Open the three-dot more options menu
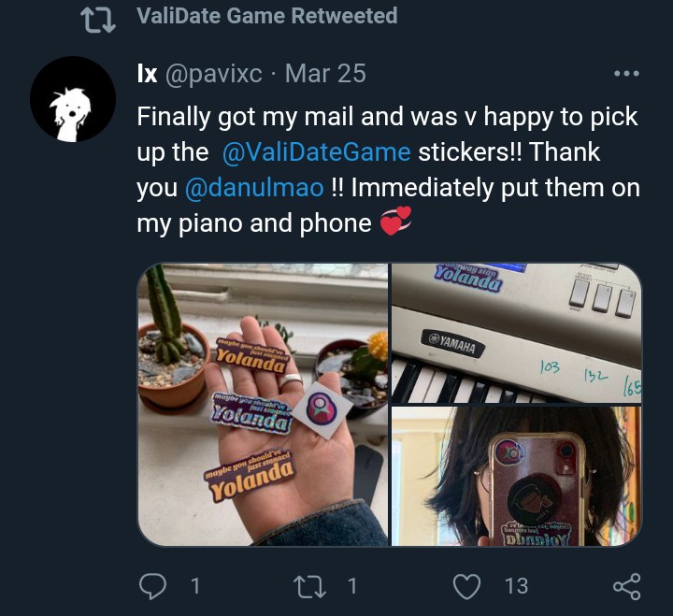This screenshot has width=673, height=616. [x=626, y=74]
